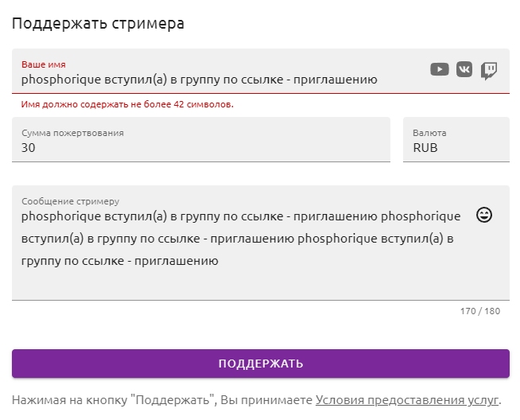Click the red 42-character name error message
This screenshot has width=520, height=420.
pos(127,104)
